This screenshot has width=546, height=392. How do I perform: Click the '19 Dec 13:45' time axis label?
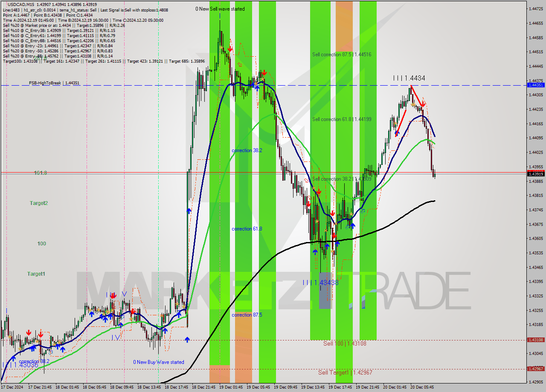(313, 387)
